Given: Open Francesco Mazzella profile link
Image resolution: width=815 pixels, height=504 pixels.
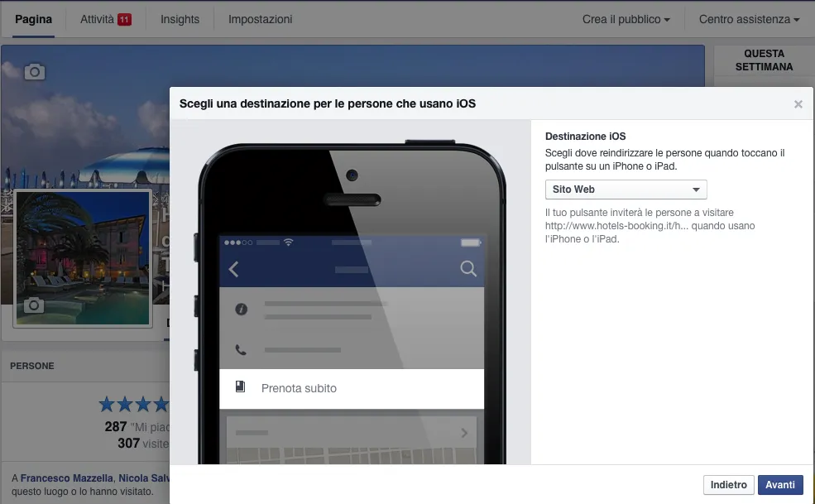Looking at the screenshot, I should tap(66, 478).
